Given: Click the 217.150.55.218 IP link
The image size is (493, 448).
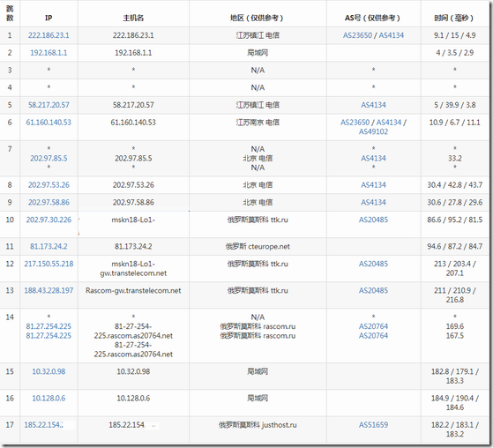Looking at the screenshot, I should [x=49, y=264].
